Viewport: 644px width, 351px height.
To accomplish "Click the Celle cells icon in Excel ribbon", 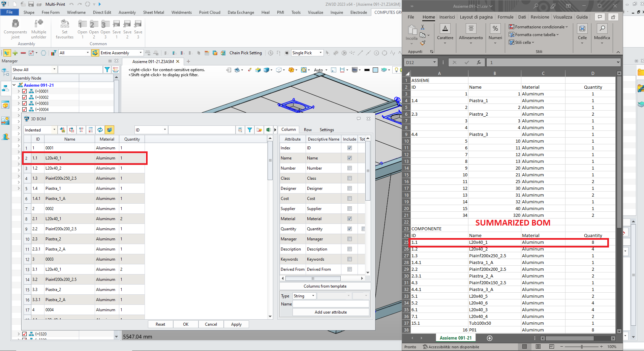I will tap(582, 28).
